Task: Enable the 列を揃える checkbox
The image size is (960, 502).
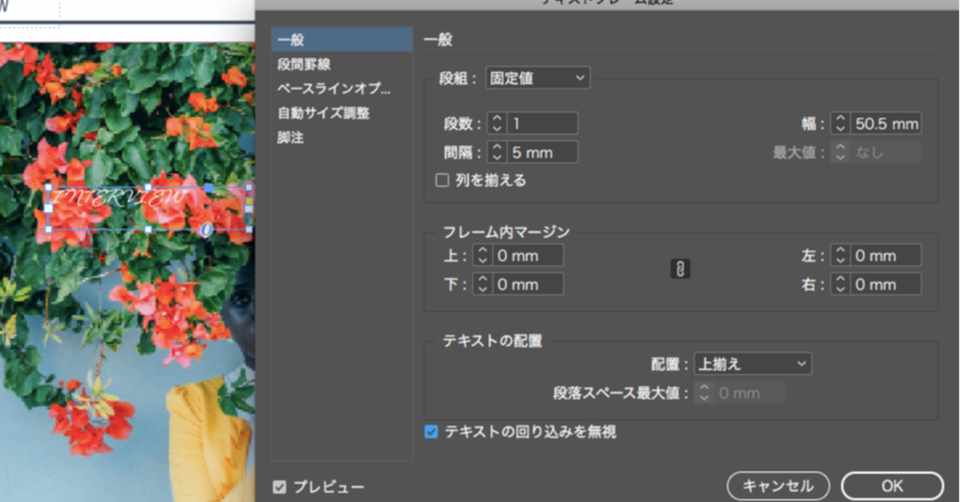Action: (442, 180)
